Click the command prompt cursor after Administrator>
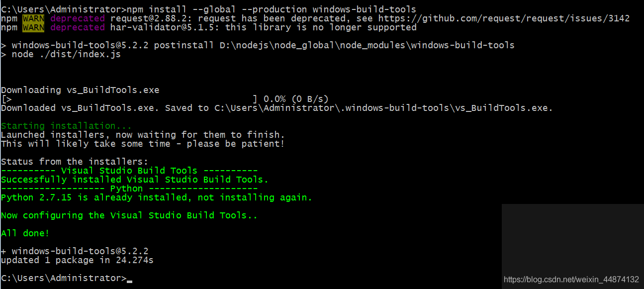 pyautogui.click(x=130, y=281)
